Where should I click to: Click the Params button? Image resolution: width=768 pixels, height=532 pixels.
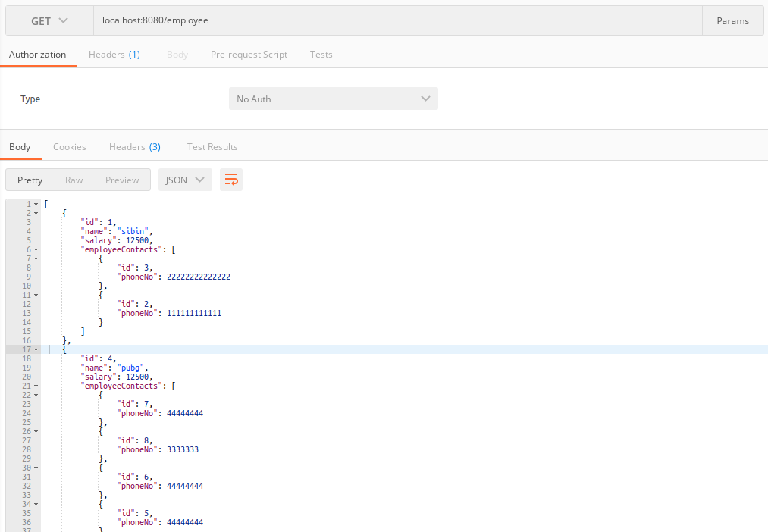point(732,20)
